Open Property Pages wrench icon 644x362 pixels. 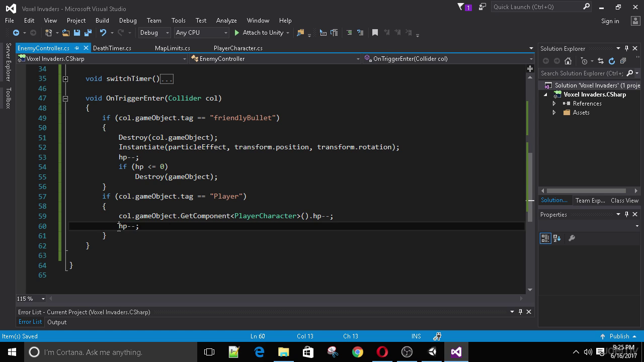pos(572,238)
